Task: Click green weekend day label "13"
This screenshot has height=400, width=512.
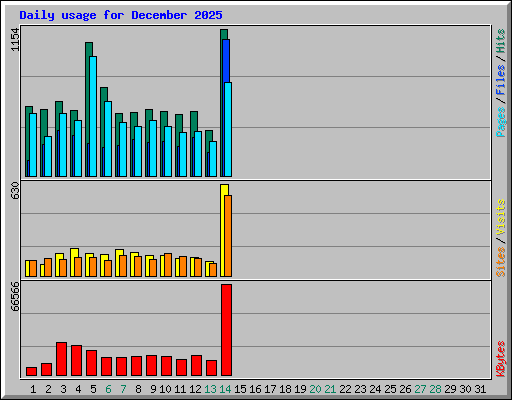Action: click(x=210, y=389)
